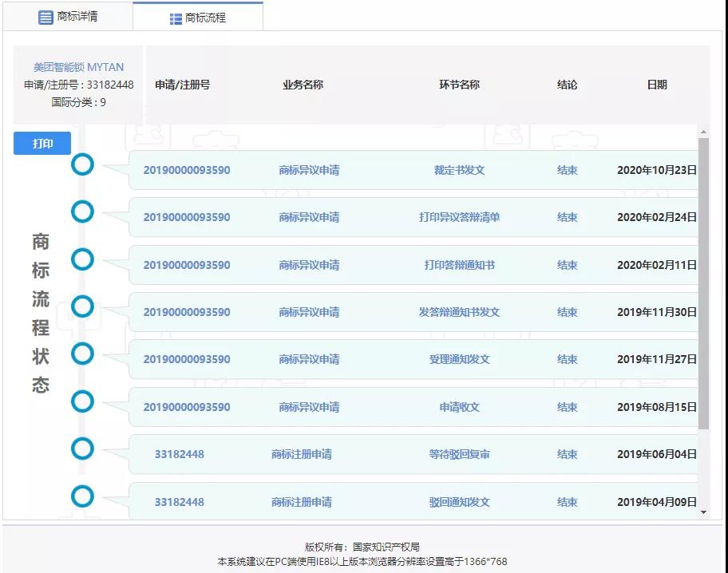The width and height of the screenshot is (728, 573).
Task: Click timeline circle for 2019年08月15日 entry
Action: (x=82, y=401)
